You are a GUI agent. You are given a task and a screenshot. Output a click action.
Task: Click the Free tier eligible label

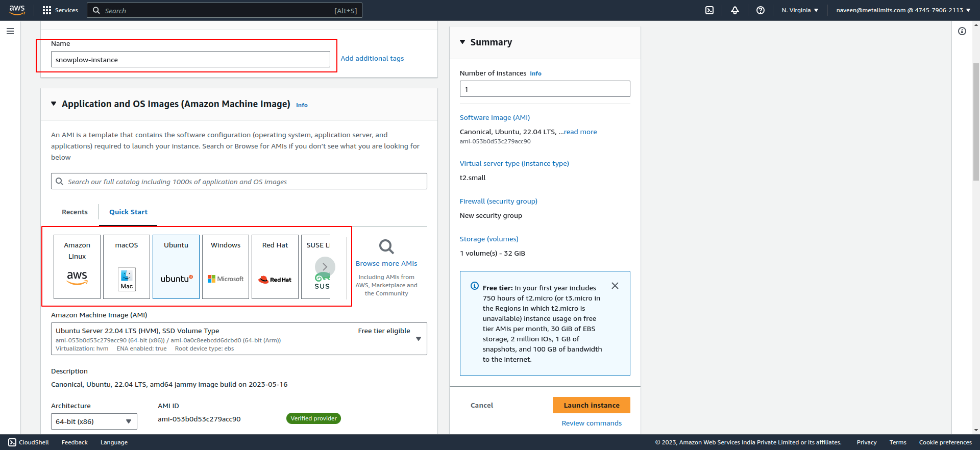384,331
